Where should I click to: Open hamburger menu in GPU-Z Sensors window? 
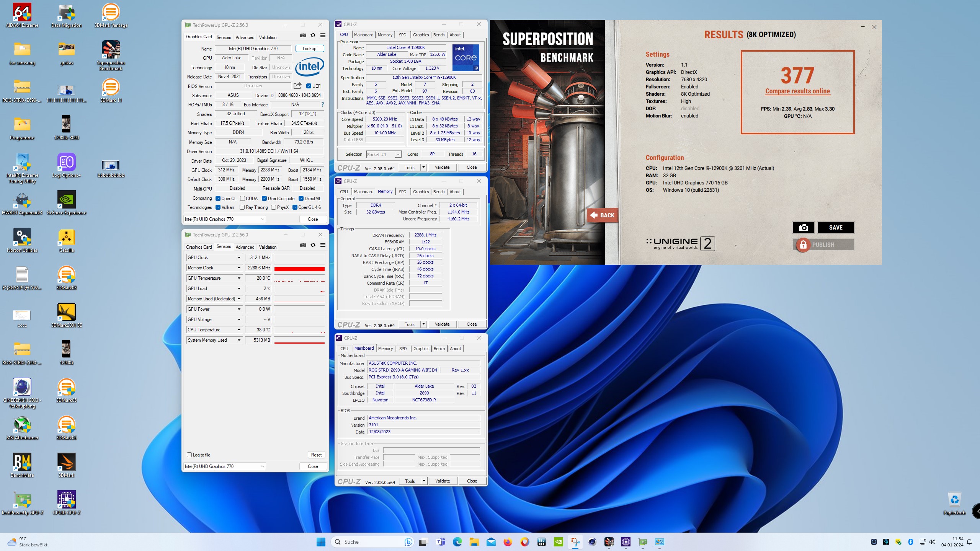point(323,245)
